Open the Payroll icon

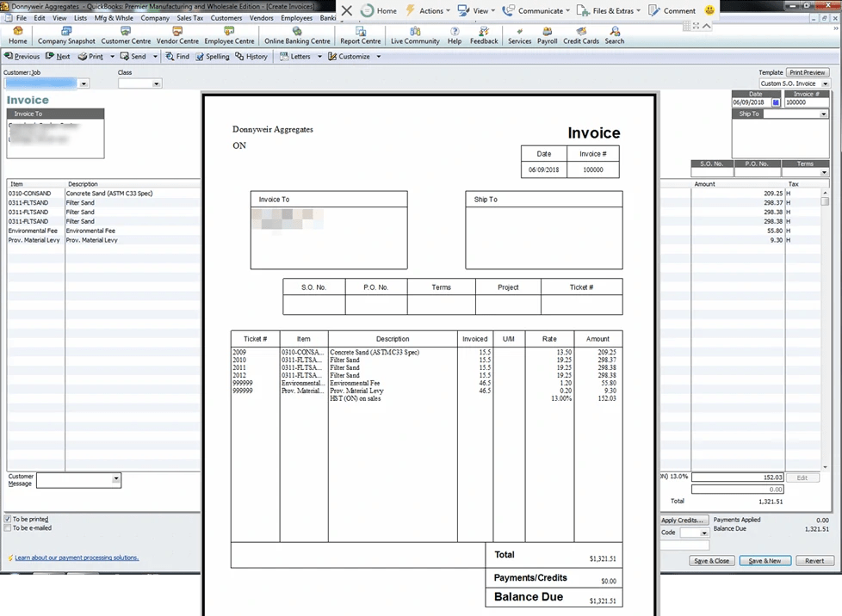pos(548,35)
